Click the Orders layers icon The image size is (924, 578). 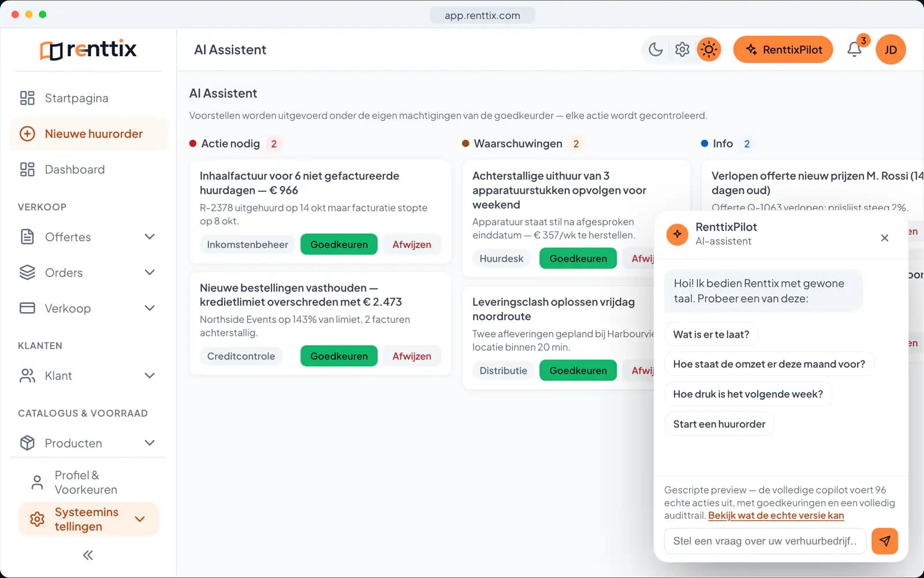click(x=27, y=273)
